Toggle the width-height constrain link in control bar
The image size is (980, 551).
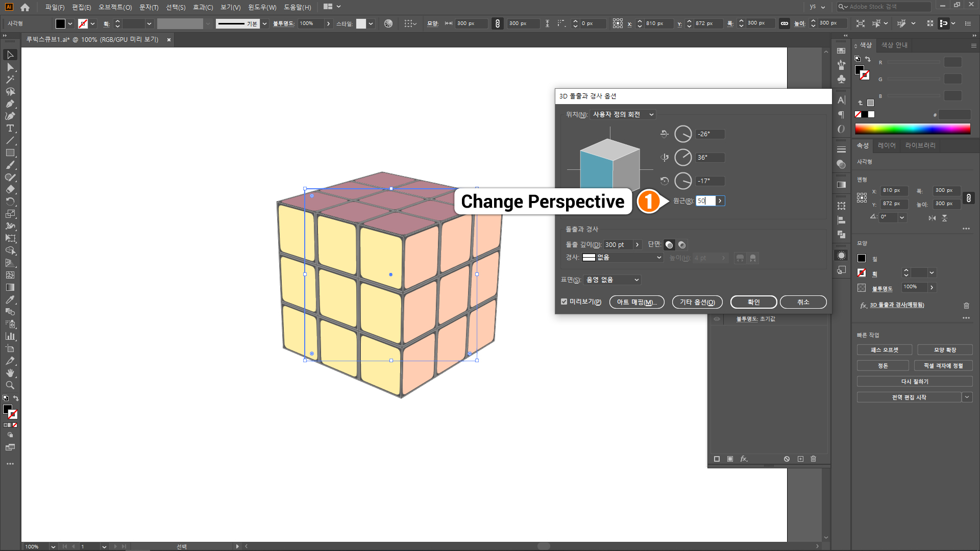pos(785,23)
